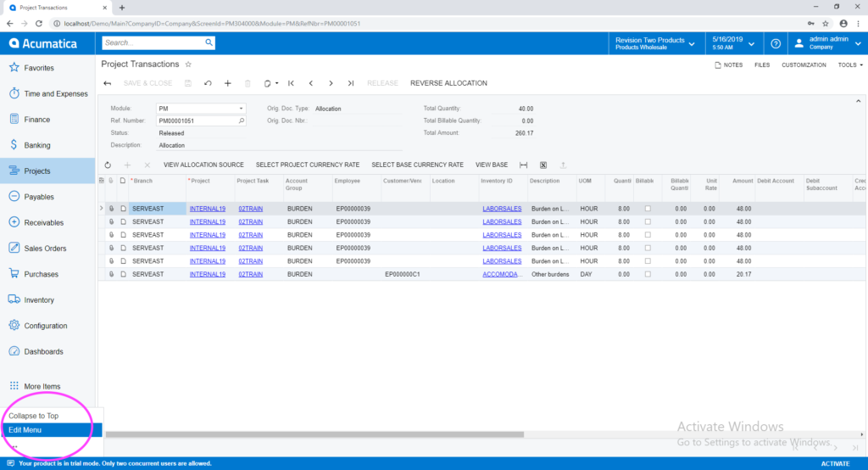Select the EP000000C1 customer/vendor cell
The image size is (868, 470).
click(x=405, y=274)
